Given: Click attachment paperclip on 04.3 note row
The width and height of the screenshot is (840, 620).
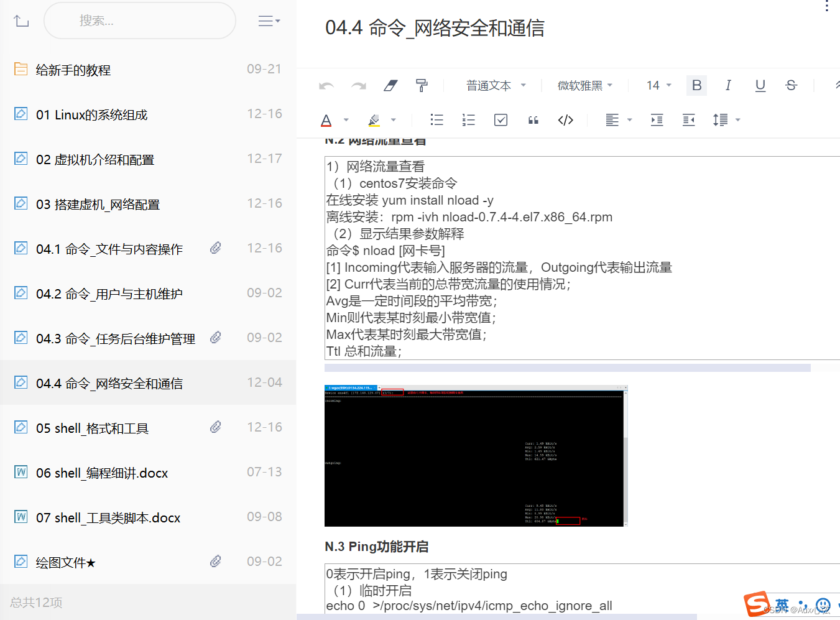Looking at the screenshot, I should pyautogui.click(x=215, y=338).
